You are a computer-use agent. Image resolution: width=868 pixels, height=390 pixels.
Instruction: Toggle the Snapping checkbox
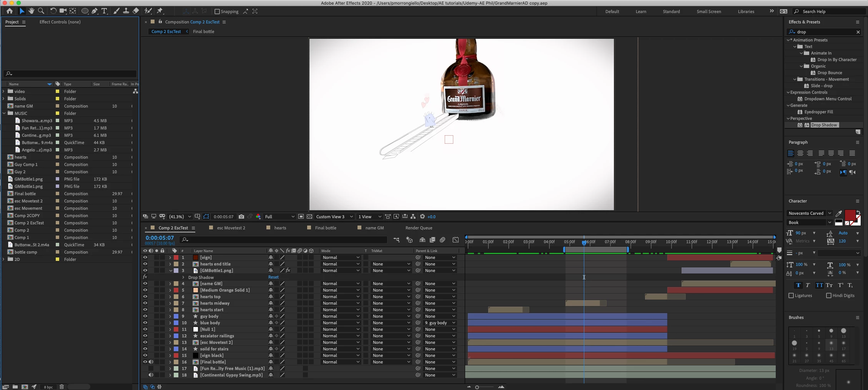[x=217, y=12]
